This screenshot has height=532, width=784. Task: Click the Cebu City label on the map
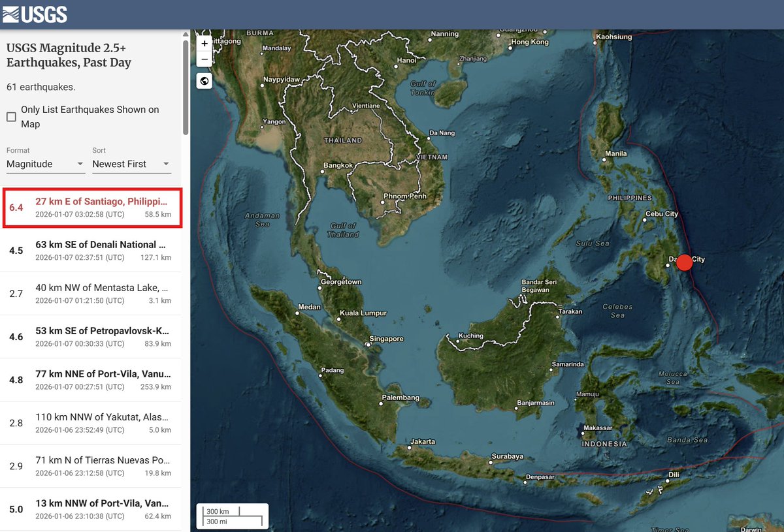(x=662, y=214)
